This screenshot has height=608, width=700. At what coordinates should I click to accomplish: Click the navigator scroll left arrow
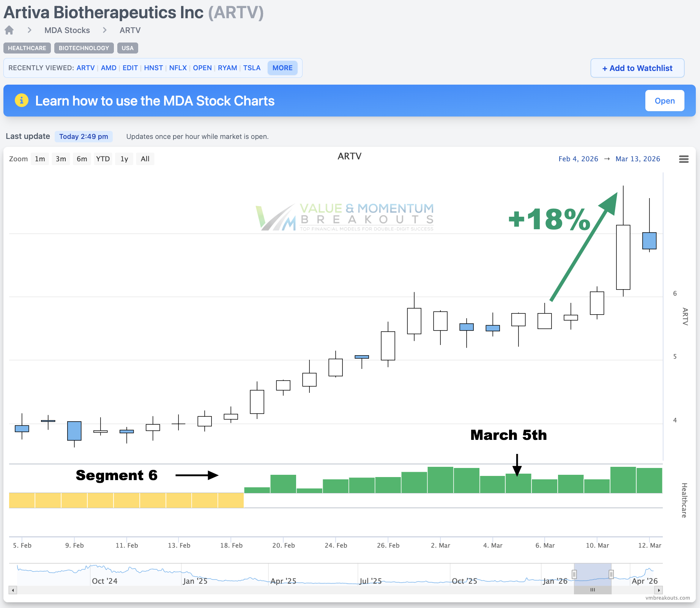[13, 590]
